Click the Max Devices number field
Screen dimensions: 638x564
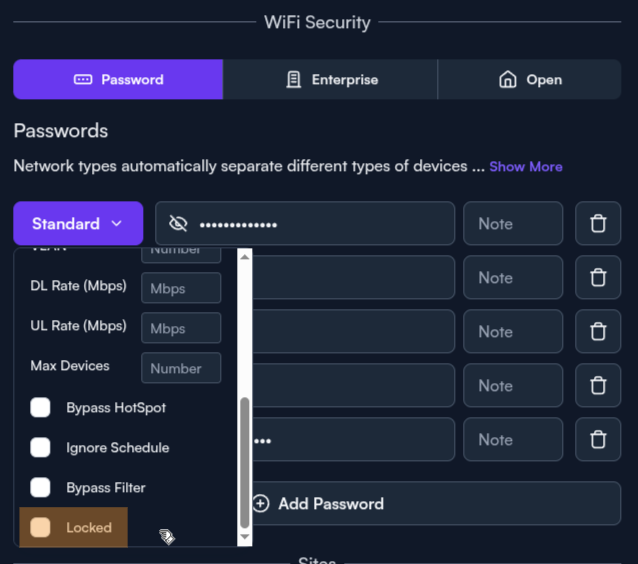click(181, 368)
